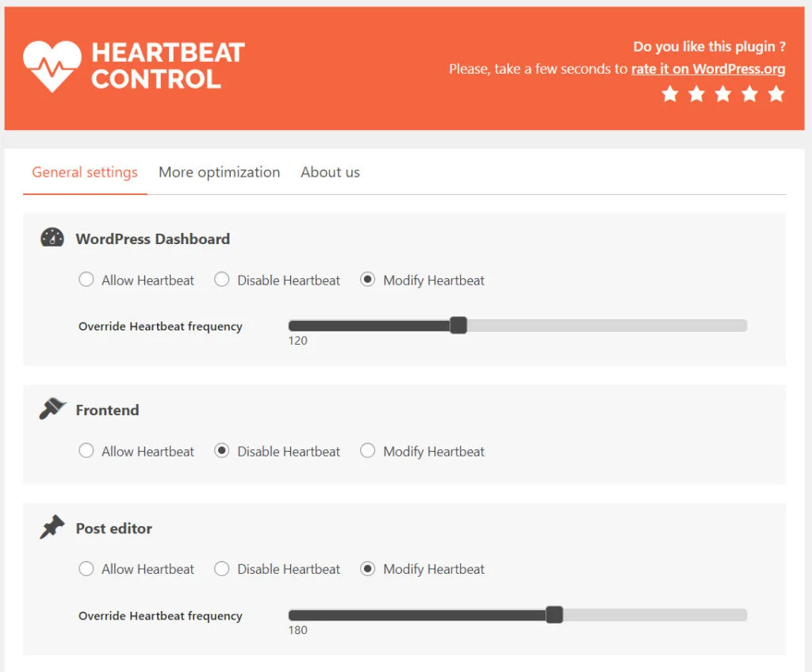Viewport: 812px width, 672px height.
Task: Click the middle rating star
Action: [722, 94]
